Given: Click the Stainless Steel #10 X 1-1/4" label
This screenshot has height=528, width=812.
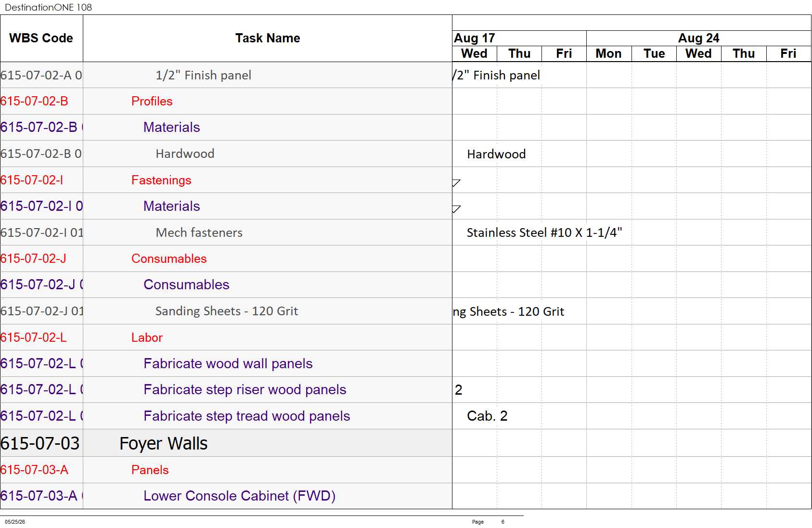Looking at the screenshot, I should coord(544,232).
